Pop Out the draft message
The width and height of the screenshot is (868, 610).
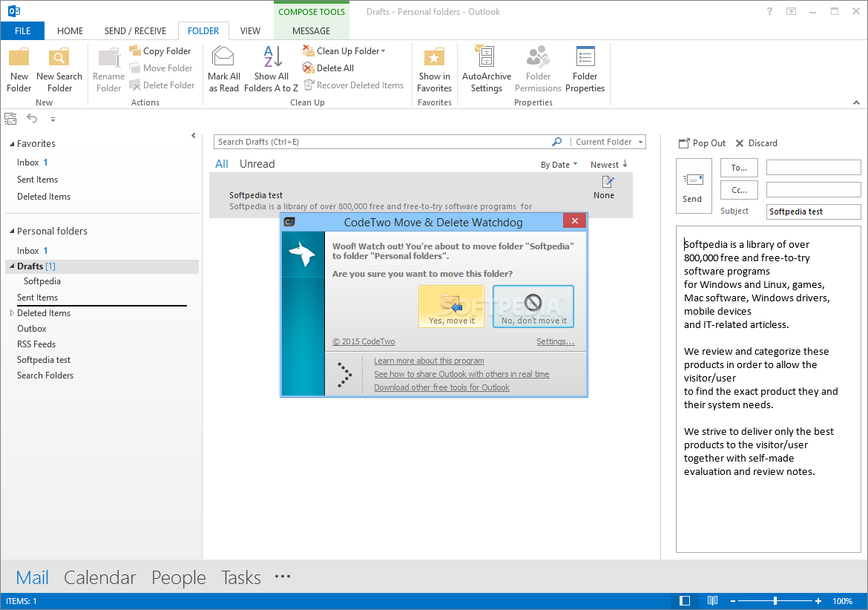(702, 143)
